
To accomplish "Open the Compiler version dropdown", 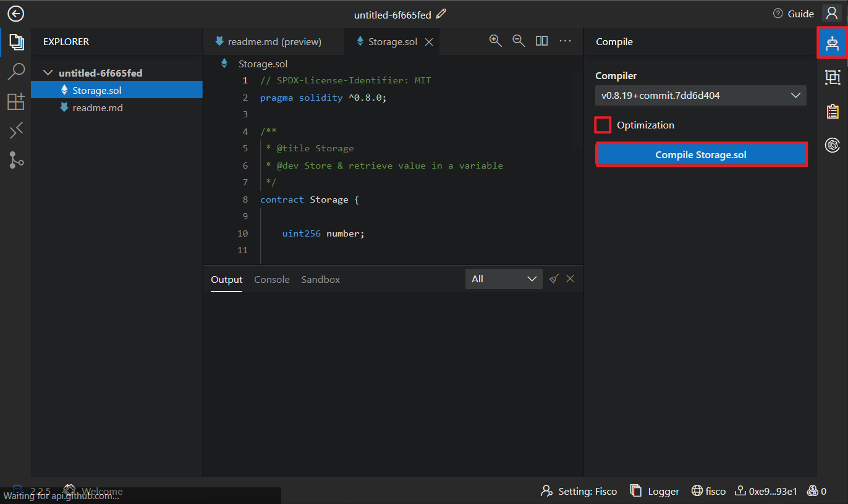I will pos(700,95).
